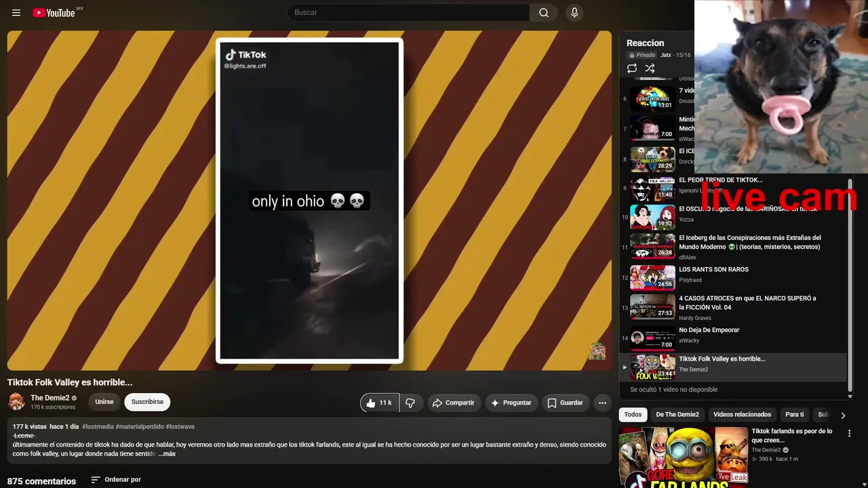Open LOS RANTS SON RAROS playlist item
868x488 pixels.
coord(714,270)
